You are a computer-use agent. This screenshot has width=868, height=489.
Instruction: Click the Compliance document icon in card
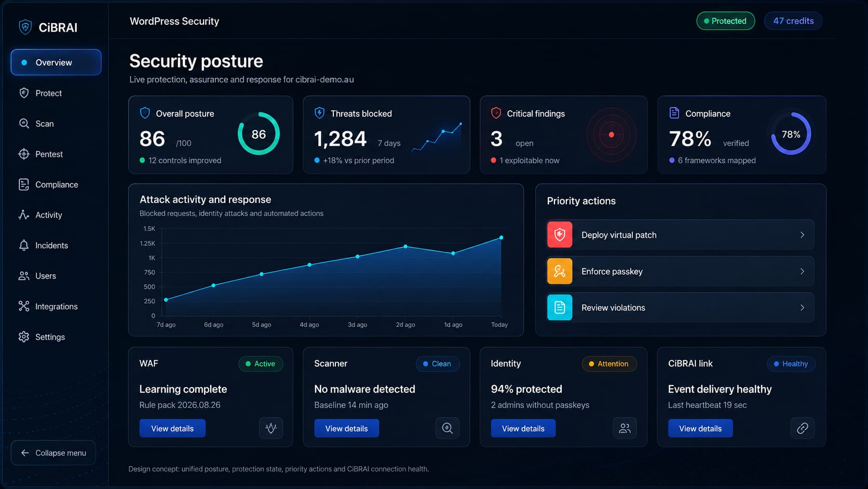674,113
